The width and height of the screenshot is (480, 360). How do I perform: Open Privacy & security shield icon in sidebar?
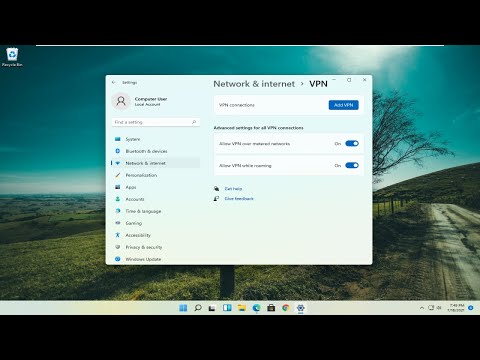pyautogui.click(x=118, y=247)
